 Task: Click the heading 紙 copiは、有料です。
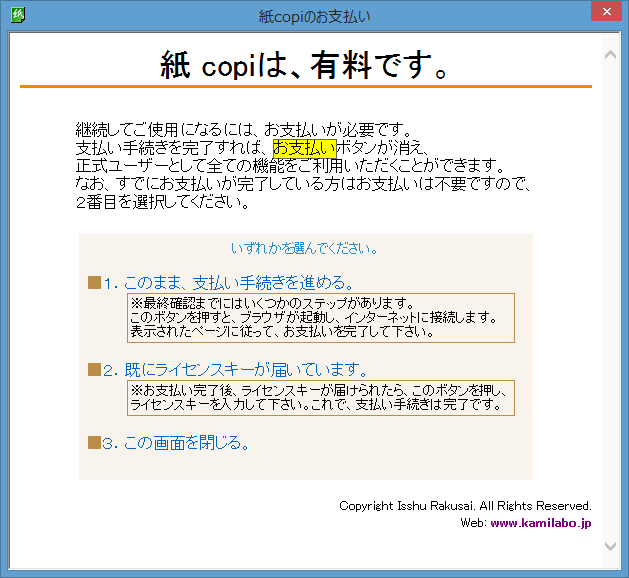coord(305,65)
